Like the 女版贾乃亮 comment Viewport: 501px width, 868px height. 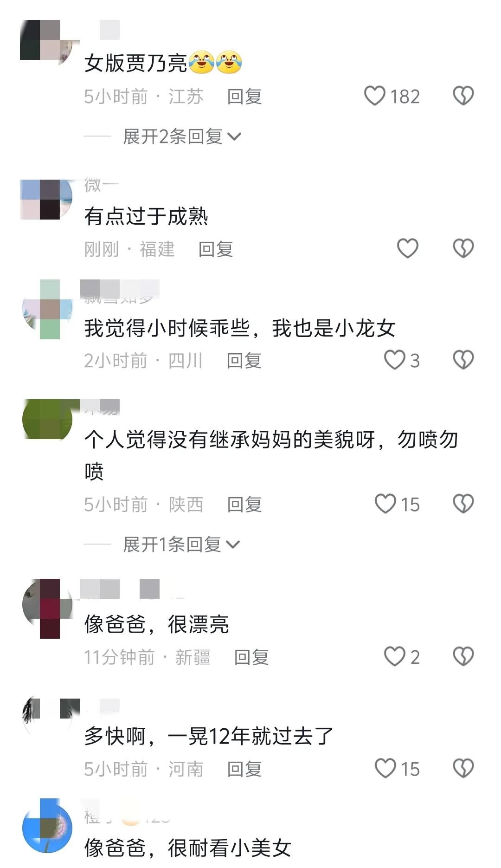point(375,96)
